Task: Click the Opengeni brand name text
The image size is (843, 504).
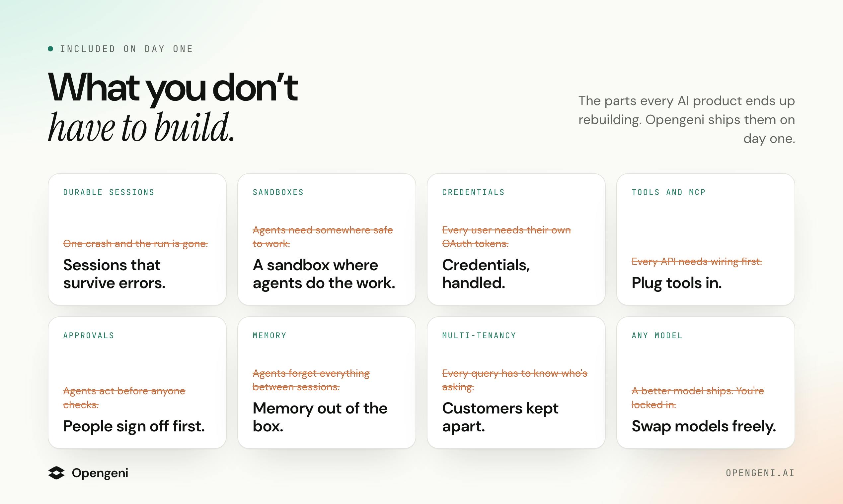Action: [x=100, y=473]
